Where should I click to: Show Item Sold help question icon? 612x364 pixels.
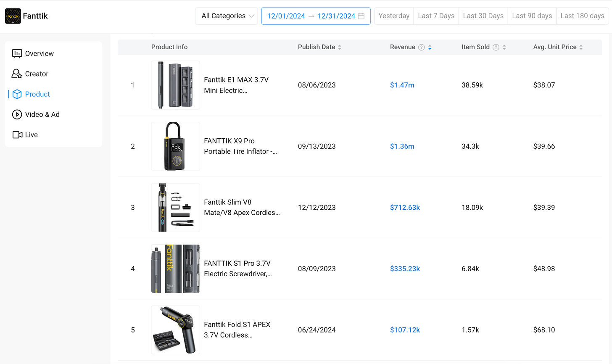496,47
